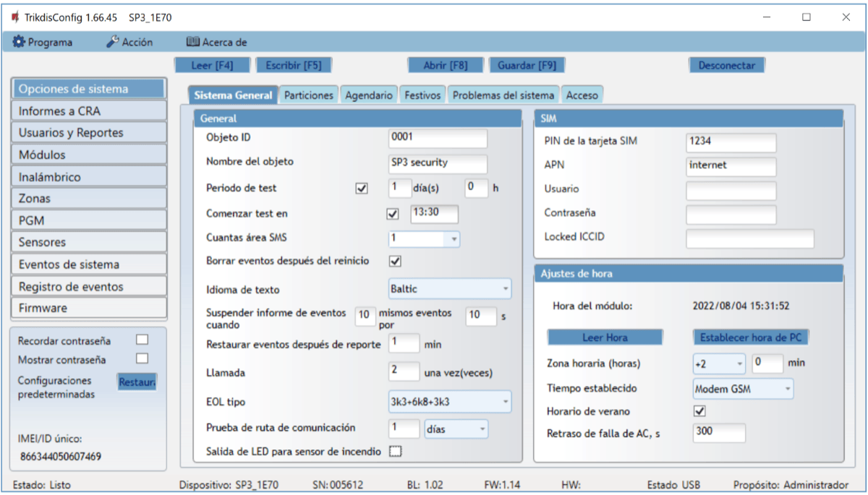Switch to the Problemas del sistema tab
Viewport: 868px width, 495px height.
click(x=503, y=95)
